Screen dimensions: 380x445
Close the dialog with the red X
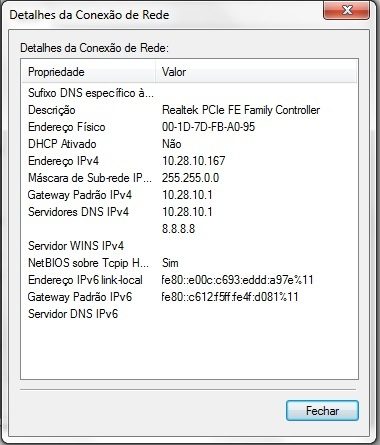pos(347,10)
